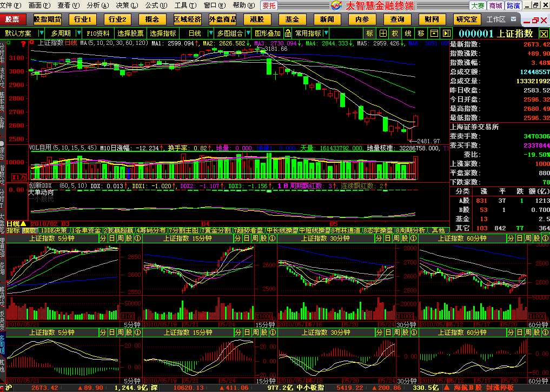
Task: Click the 移 move chart icon
Action: (x=421, y=34)
